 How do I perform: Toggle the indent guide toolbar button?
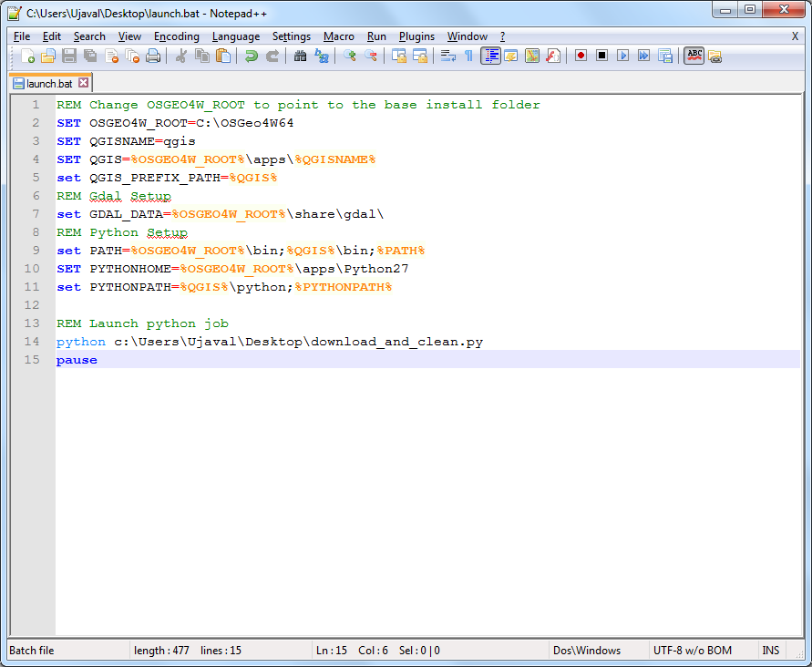[x=491, y=56]
